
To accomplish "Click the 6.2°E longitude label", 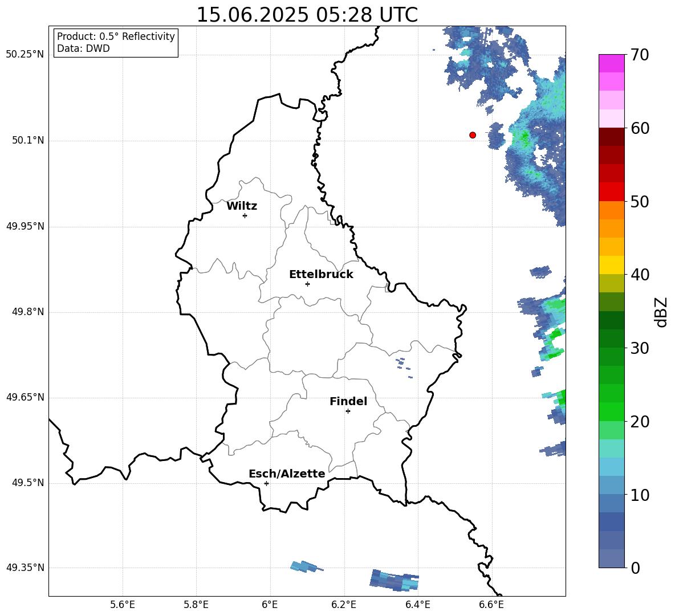I will [344, 605].
